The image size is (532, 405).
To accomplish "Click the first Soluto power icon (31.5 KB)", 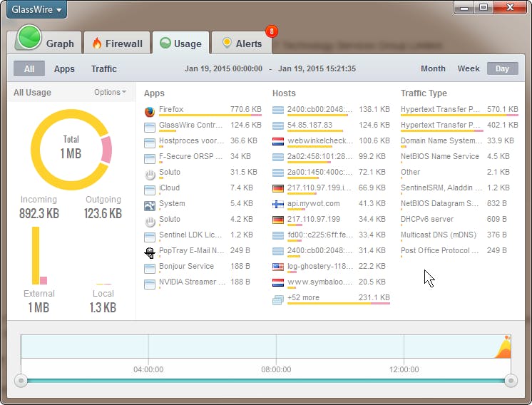I will coord(150,175).
